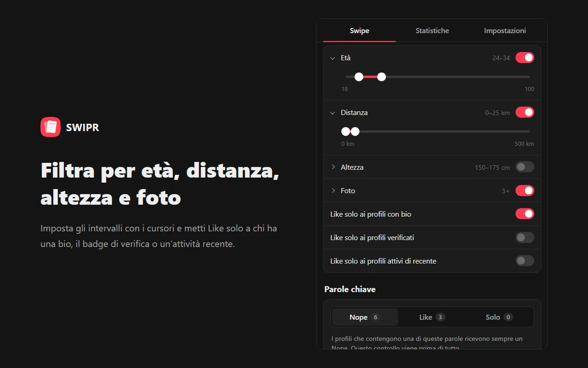This screenshot has height=368, width=588.
Task: Click the minimum age slider handle
Action: pyautogui.click(x=359, y=77)
